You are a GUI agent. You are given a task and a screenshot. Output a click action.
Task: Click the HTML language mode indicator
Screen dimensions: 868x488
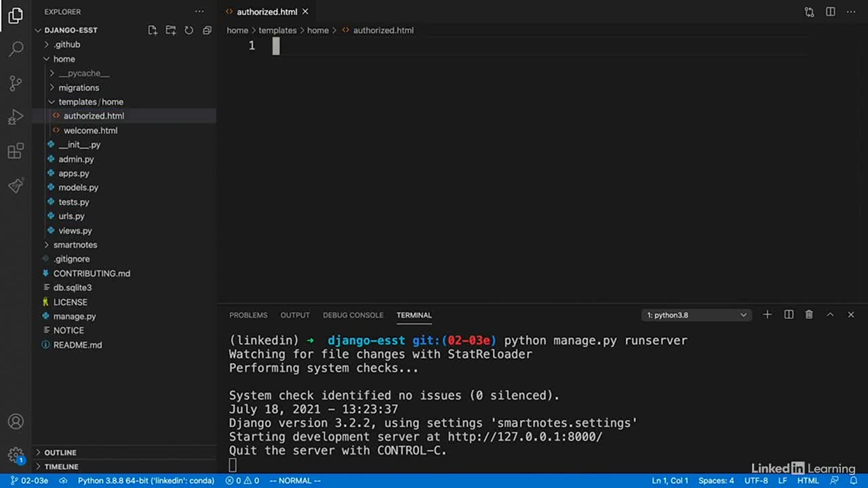tap(808, 481)
